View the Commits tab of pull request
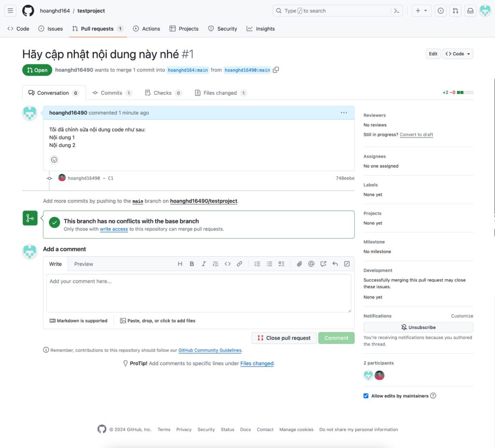The height and width of the screenshot is (448, 495). click(112, 93)
